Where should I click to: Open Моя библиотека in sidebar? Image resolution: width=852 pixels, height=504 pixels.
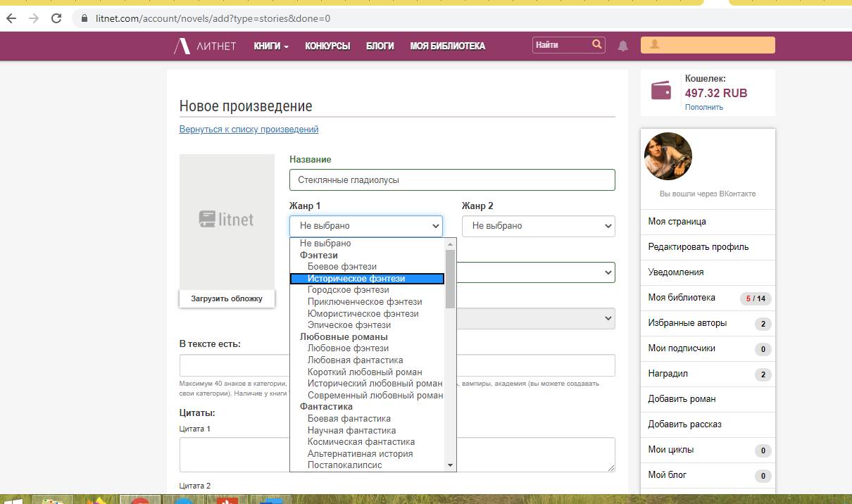point(682,298)
